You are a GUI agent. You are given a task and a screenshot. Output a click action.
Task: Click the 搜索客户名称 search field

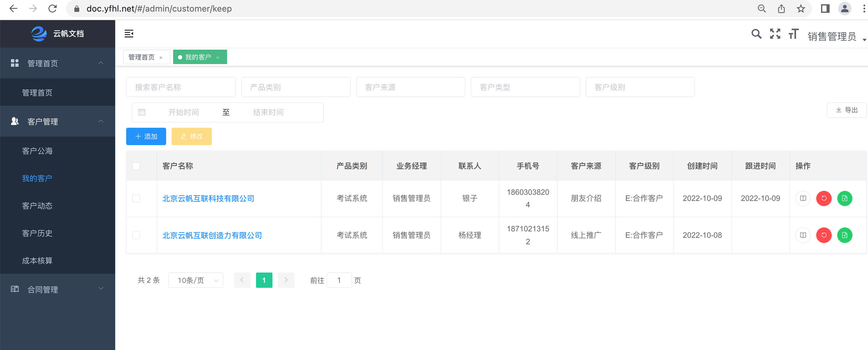(181, 87)
